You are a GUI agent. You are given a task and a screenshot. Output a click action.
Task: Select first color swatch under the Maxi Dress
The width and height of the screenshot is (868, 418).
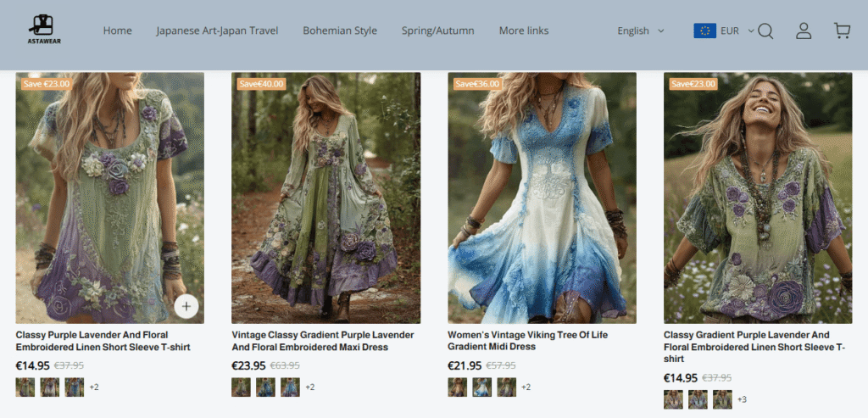coord(242,387)
